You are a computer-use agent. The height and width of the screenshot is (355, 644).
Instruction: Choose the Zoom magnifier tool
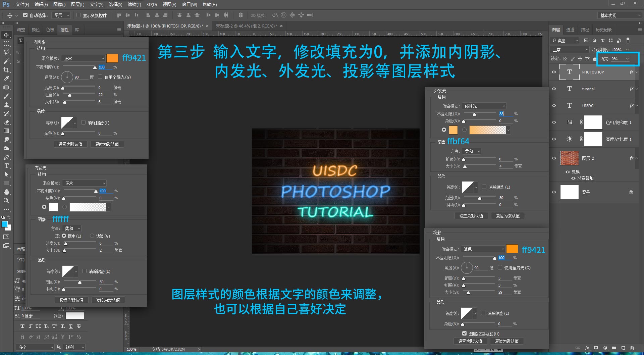click(6, 201)
